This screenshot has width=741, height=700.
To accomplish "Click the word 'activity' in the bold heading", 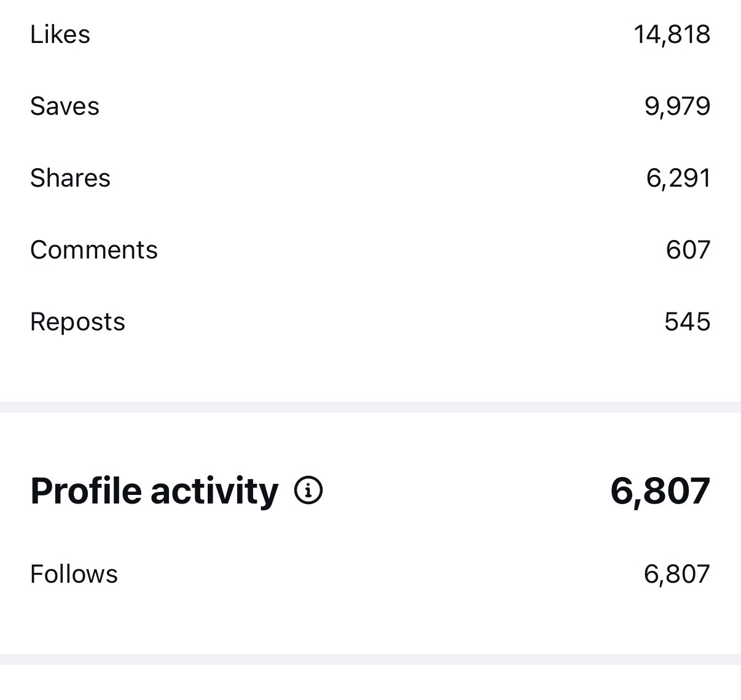I will [x=214, y=491].
